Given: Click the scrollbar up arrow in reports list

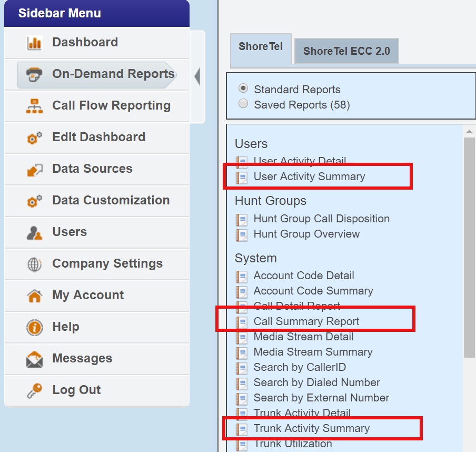Looking at the screenshot, I should [x=469, y=130].
